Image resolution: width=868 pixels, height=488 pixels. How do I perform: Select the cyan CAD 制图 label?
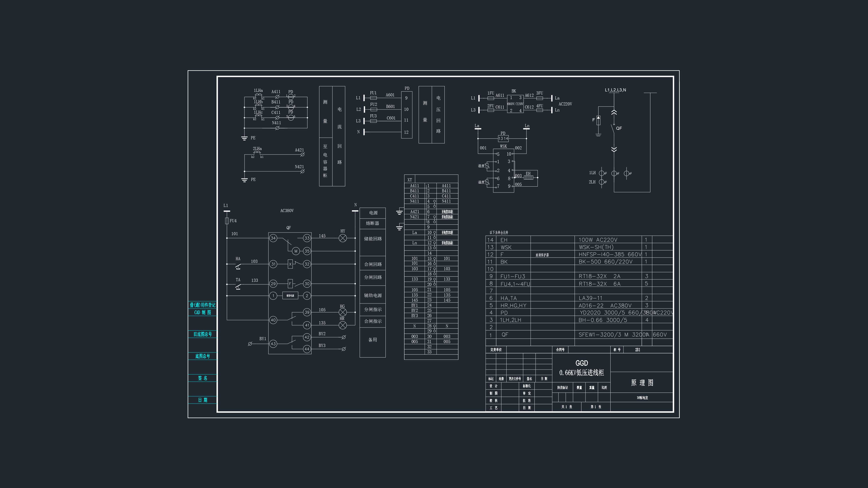tap(203, 312)
